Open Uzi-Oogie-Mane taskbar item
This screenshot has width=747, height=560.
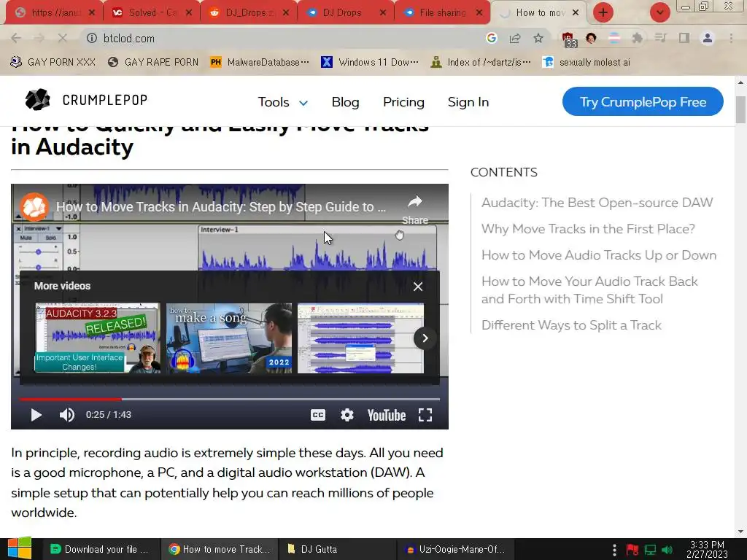point(455,549)
